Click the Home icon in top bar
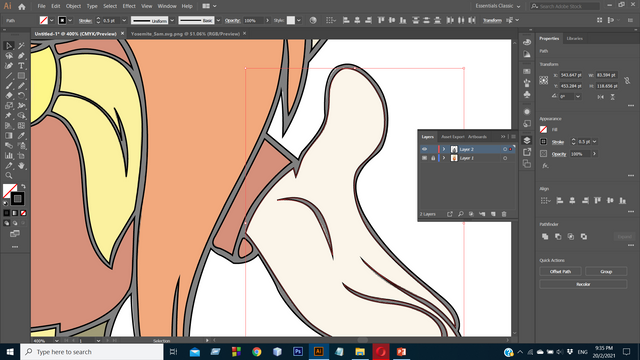Image resolution: width=640 pixels, height=360 pixels. [x=22, y=7]
